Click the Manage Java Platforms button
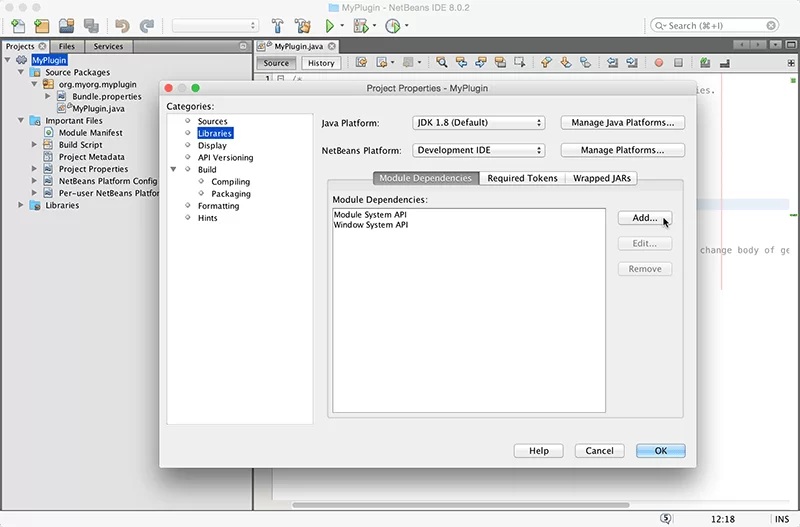 tap(622, 122)
